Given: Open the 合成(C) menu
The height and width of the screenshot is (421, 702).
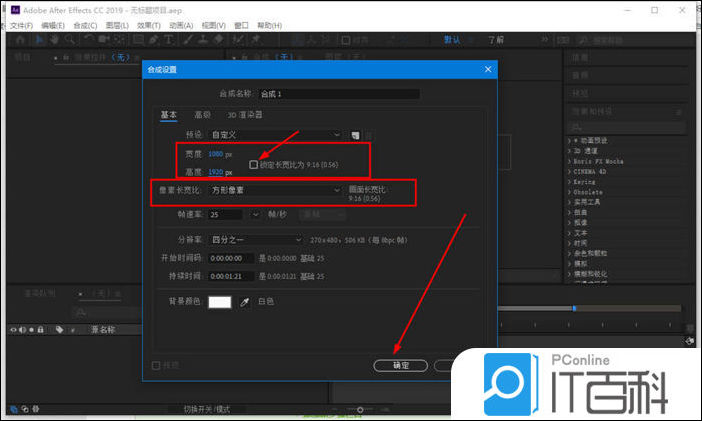Looking at the screenshot, I should 85,26.
